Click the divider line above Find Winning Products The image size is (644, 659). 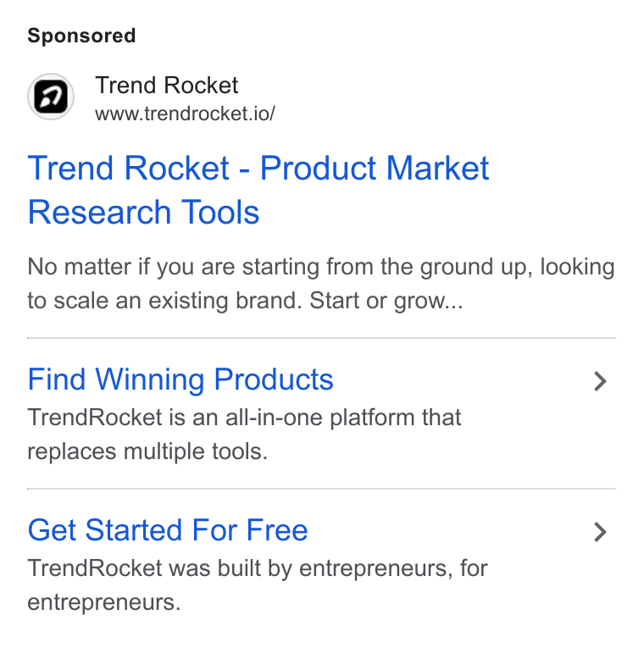pos(322,337)
